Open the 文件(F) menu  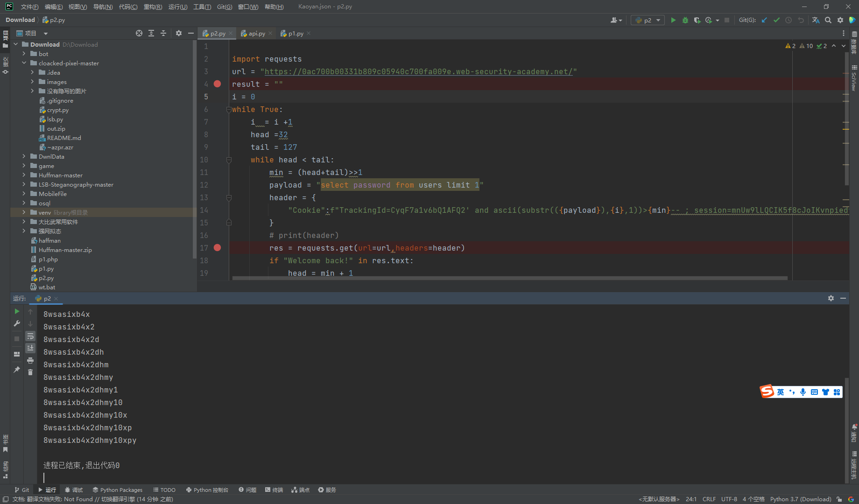click(29, 7)
